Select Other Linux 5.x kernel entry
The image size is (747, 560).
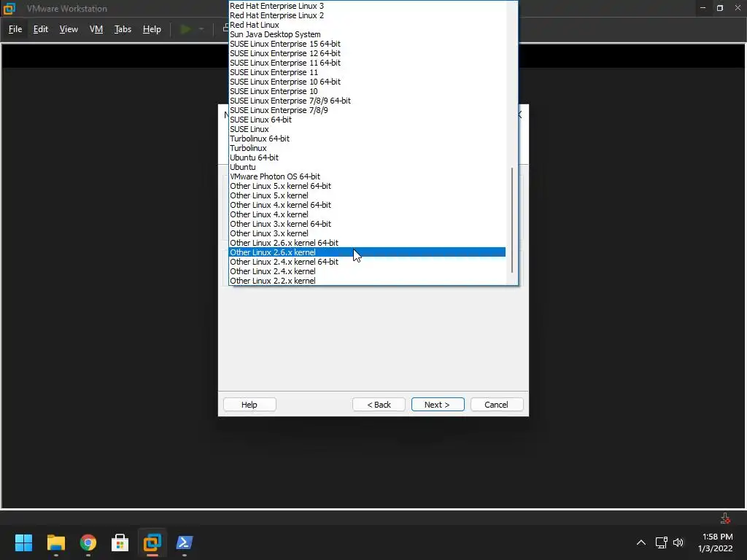coord(367,195)
